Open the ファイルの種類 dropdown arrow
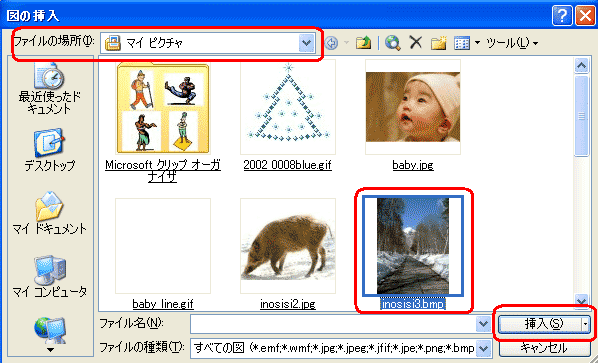The width and height of the screenshot is (598, 363). pos(483,348)
